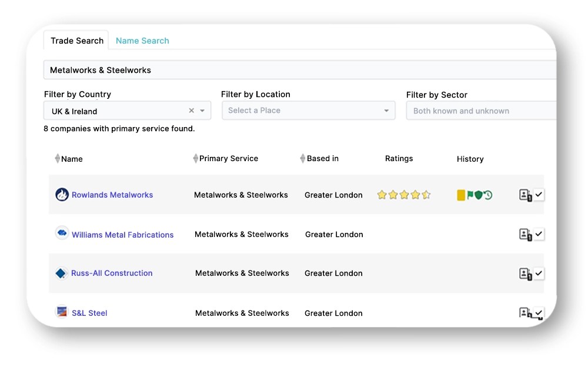Open contacts icon for Russ-All Construction

coord(526,273)
